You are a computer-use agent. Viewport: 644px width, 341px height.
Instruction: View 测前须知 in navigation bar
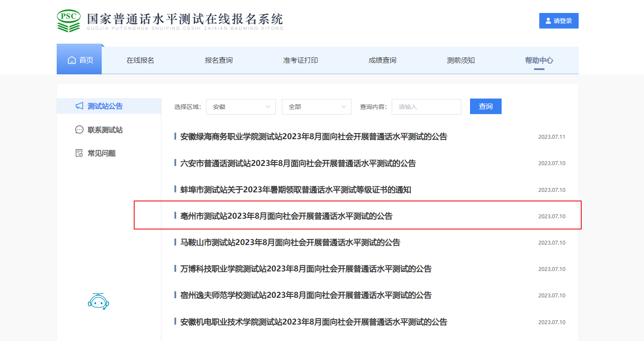point(460,61)
